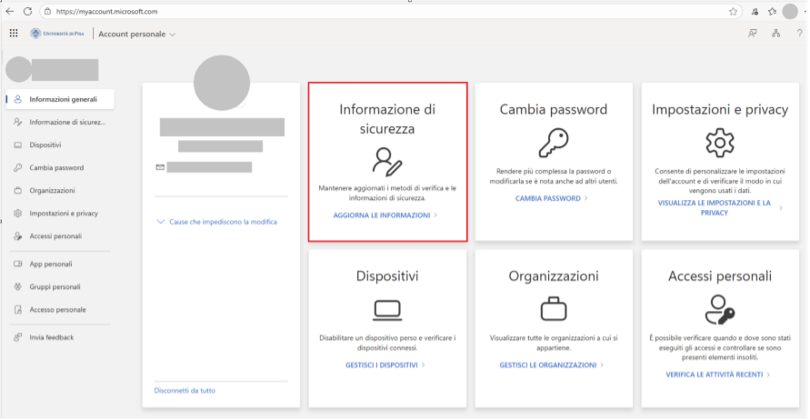Open help via the question mark icon
The height and width of the screenshot is (420, 810).
coord(798,34)
